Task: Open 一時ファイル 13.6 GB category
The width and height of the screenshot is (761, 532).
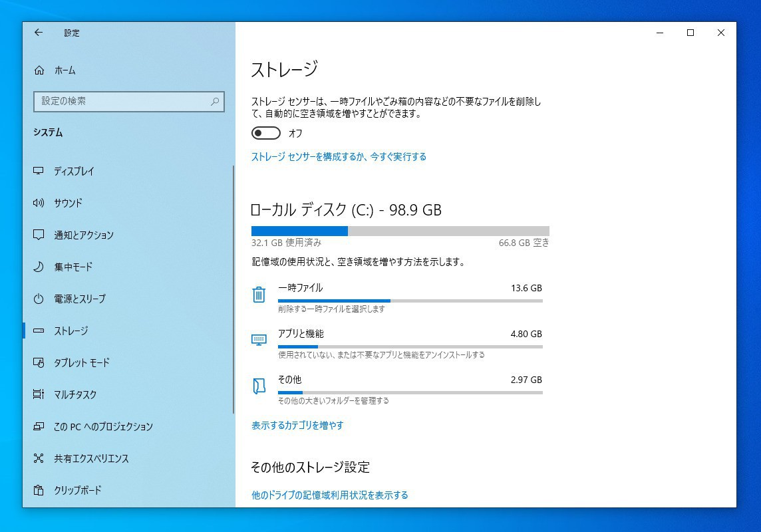Action: [397, 297]
